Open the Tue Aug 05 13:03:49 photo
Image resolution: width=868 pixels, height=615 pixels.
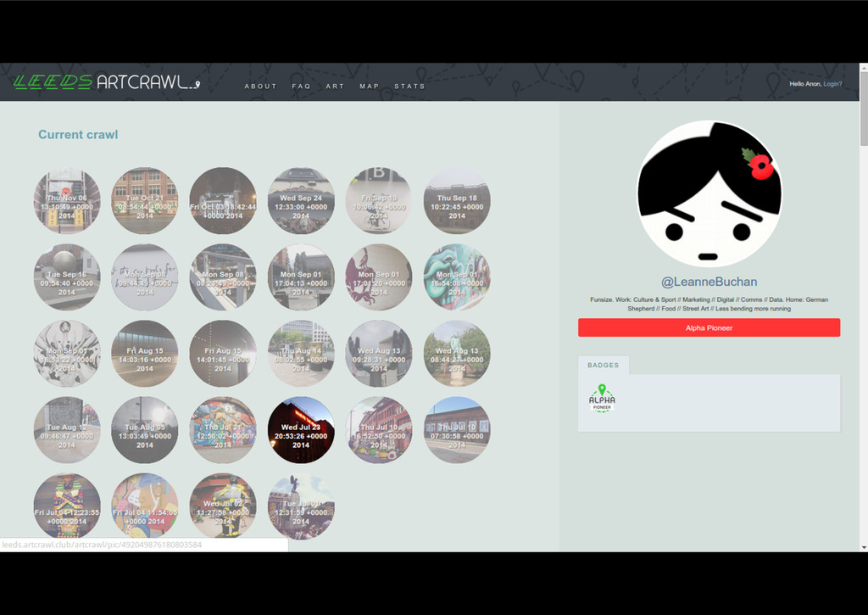tap(144, 430)
